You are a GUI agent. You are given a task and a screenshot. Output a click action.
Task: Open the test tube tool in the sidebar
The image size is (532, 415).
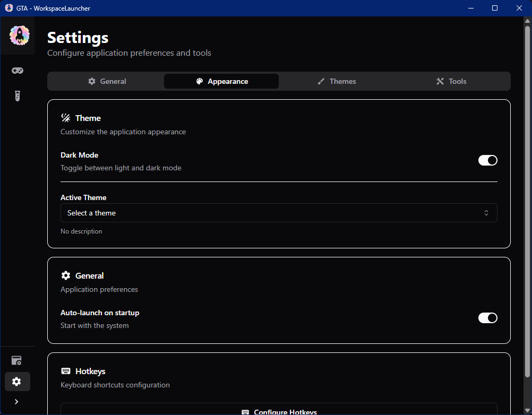click(18, 96)
